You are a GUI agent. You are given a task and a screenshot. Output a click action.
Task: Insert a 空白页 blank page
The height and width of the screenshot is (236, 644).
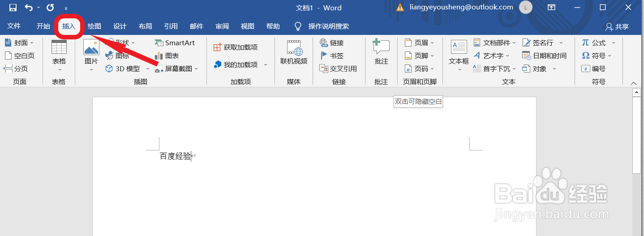click(x=19, y=56)
